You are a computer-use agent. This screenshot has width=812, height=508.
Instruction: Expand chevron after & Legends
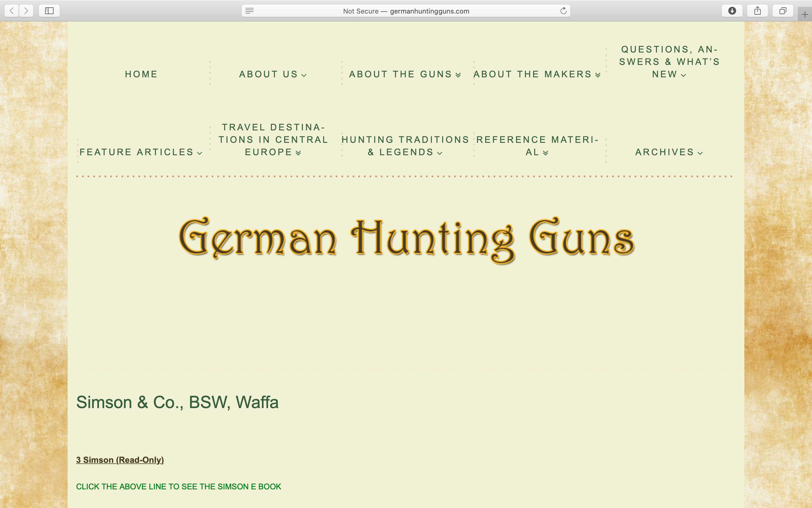click(440, 153)
